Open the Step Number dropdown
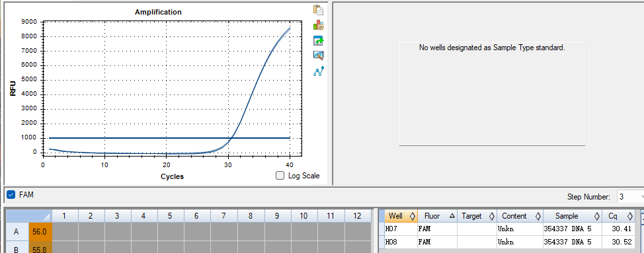644x253 pixels. pyautogui.click(x=630, y=197)
